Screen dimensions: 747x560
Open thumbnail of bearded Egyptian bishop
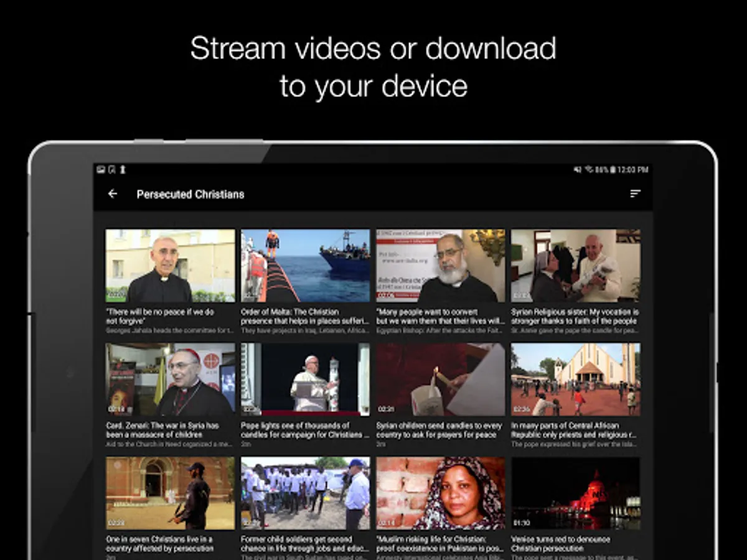point(441,266)
